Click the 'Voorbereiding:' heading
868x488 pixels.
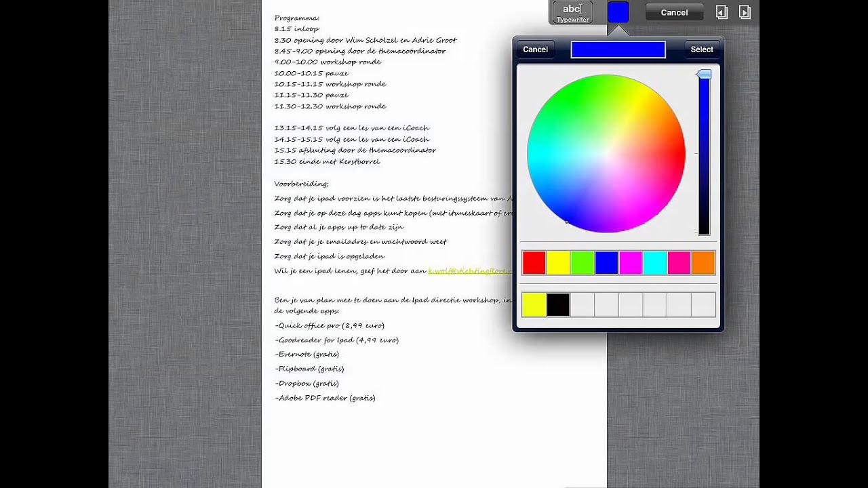(301, 184)
